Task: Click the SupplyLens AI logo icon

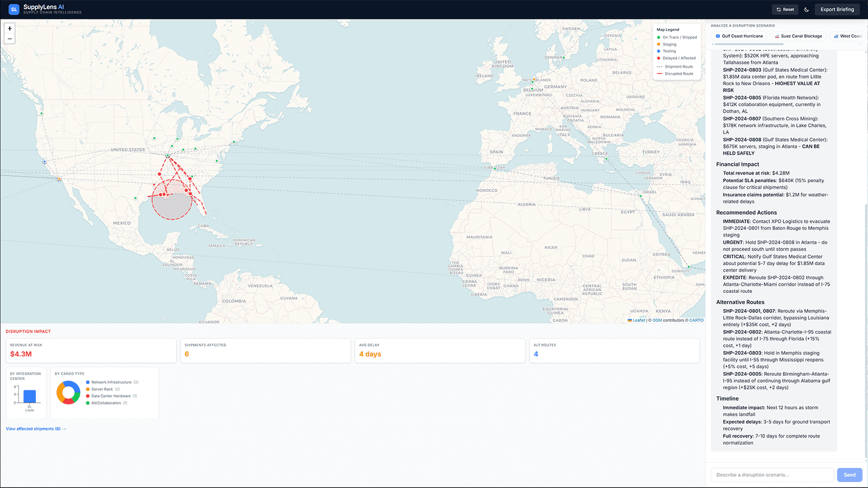Action: [14, 9]
